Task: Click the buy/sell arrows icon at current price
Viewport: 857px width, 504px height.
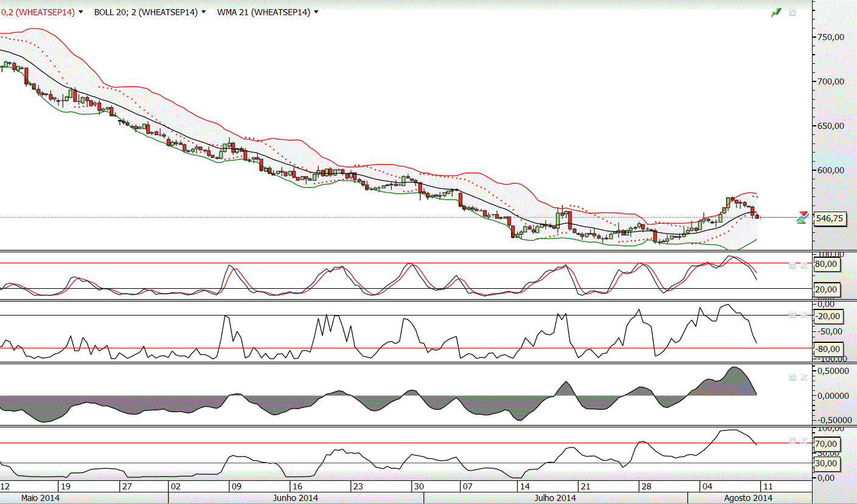Action: coord(803,217)
